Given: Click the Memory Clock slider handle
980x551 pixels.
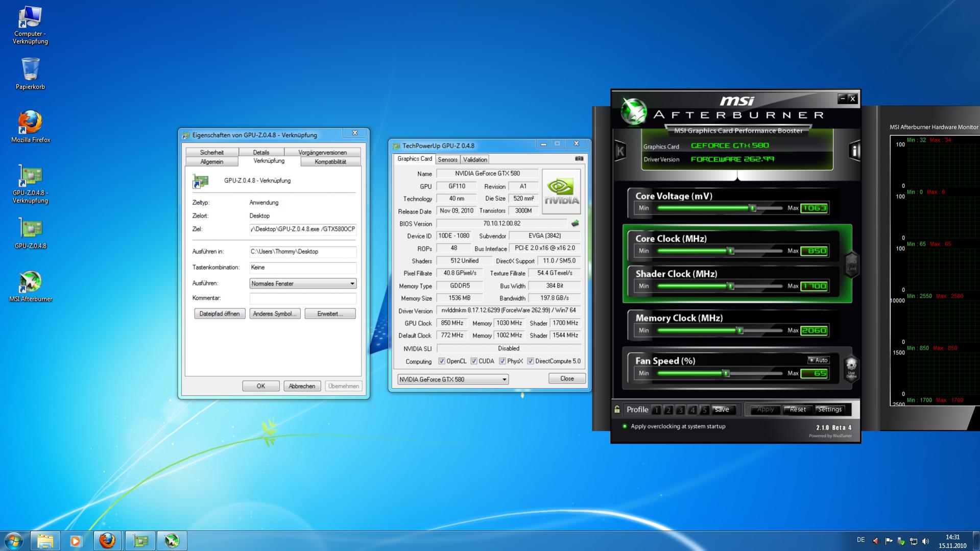Looking at the screenshot, I should [x=739, y=331].
